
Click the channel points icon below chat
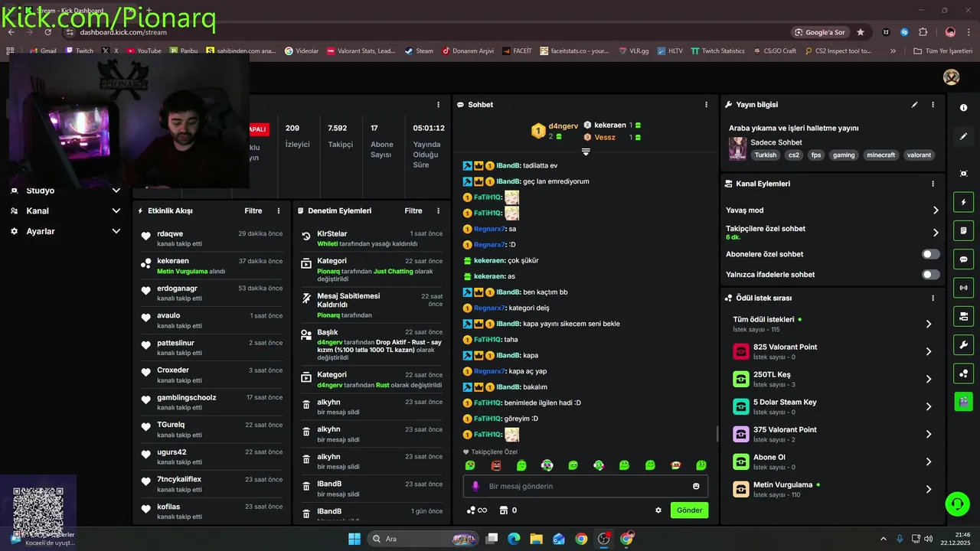click(x=472, y=510)
